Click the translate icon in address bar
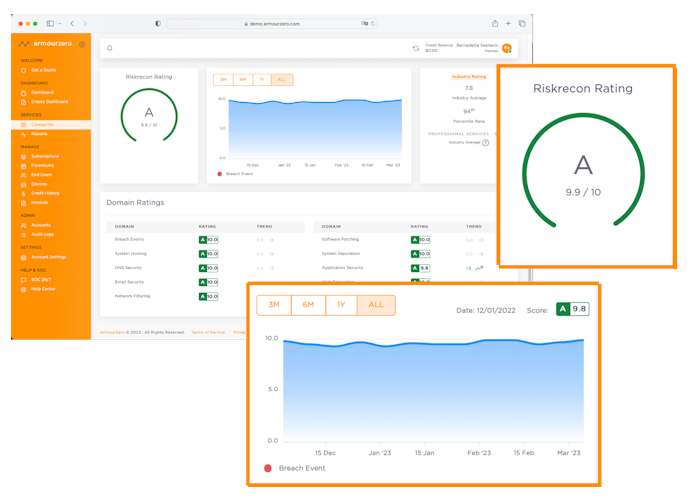690x500 pixels. point(364,23)
